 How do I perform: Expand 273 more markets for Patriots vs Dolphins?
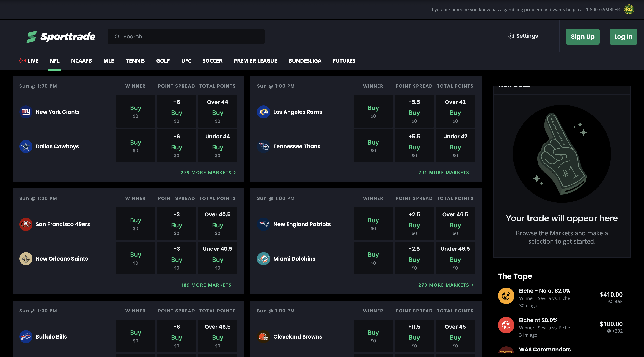446,285
